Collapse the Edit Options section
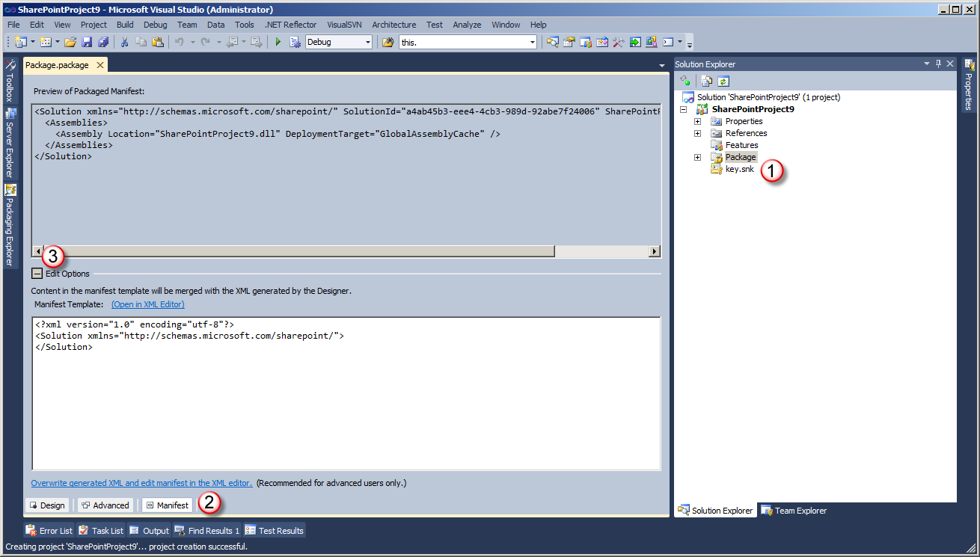The height and width of the screenshot is (557, 980). pos(37,274)
